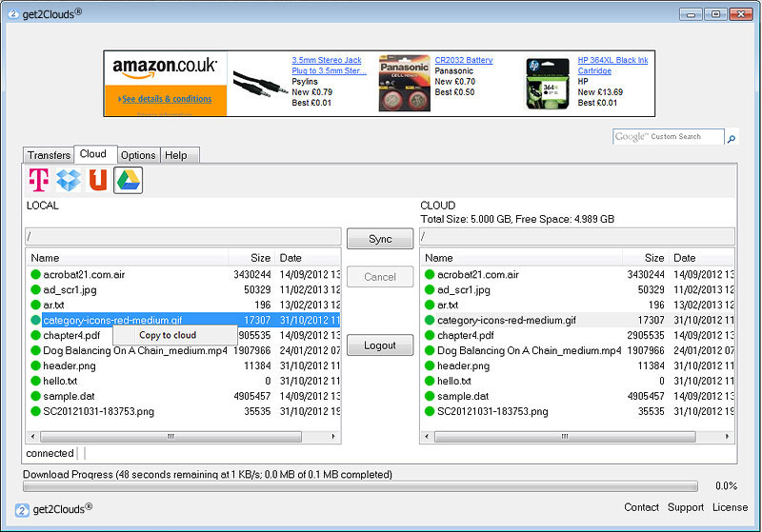The image size is (762, 532).
Task: Click the HP ink cartridge ad image
Action: (548, 84)
